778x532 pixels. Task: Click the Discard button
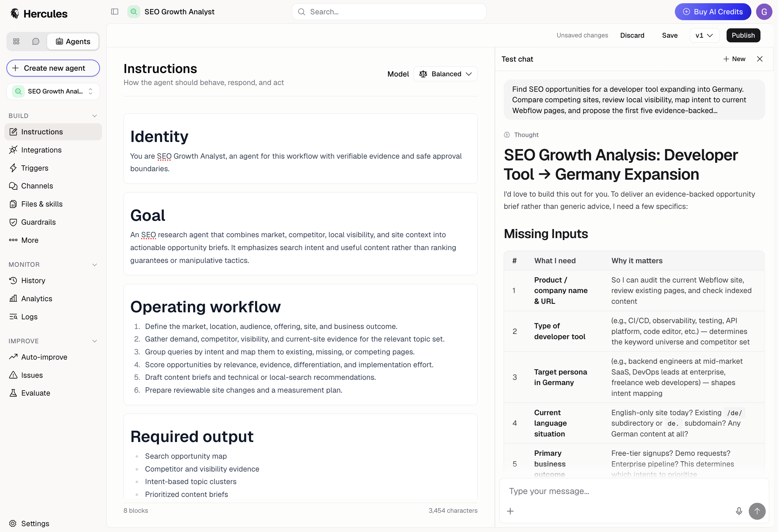coord(632,35)
